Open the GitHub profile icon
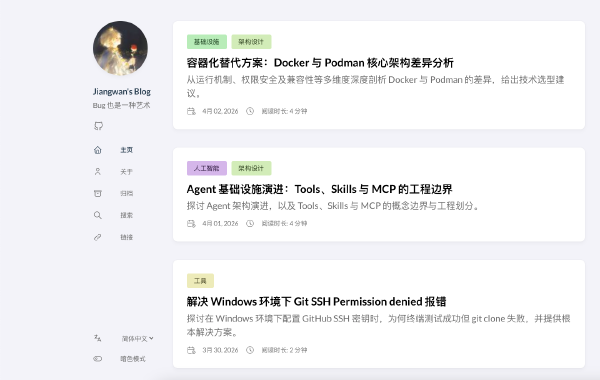Viewport: 600px width, 380px height. click(x=98, y=126)
